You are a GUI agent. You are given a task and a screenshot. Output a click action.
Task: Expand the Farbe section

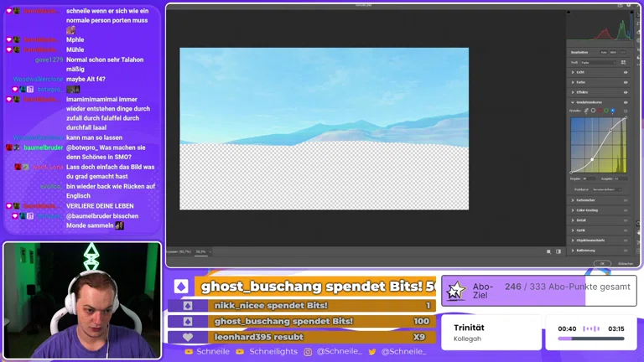pyautogui.click(x=573, y=82)
